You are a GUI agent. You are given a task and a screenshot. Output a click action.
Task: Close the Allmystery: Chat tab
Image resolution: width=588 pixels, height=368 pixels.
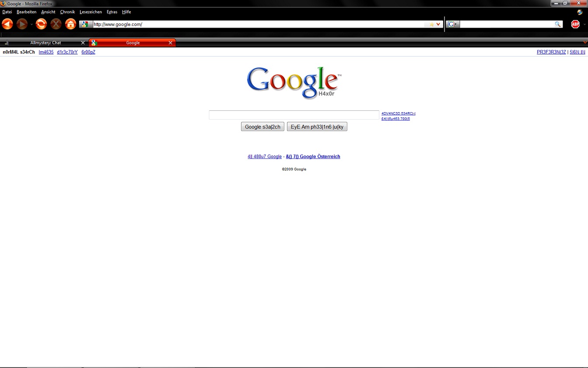(x=83, y=43)
